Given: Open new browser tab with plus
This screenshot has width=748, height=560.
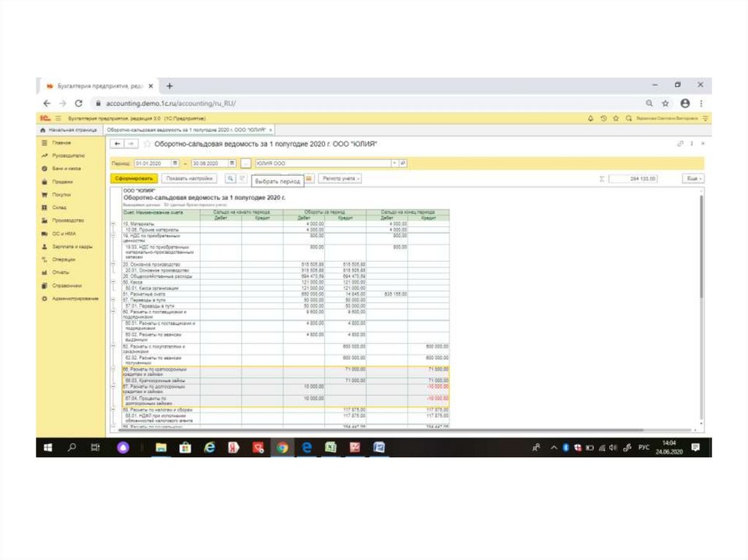Looking at the screenshot, I should [169, 86].
